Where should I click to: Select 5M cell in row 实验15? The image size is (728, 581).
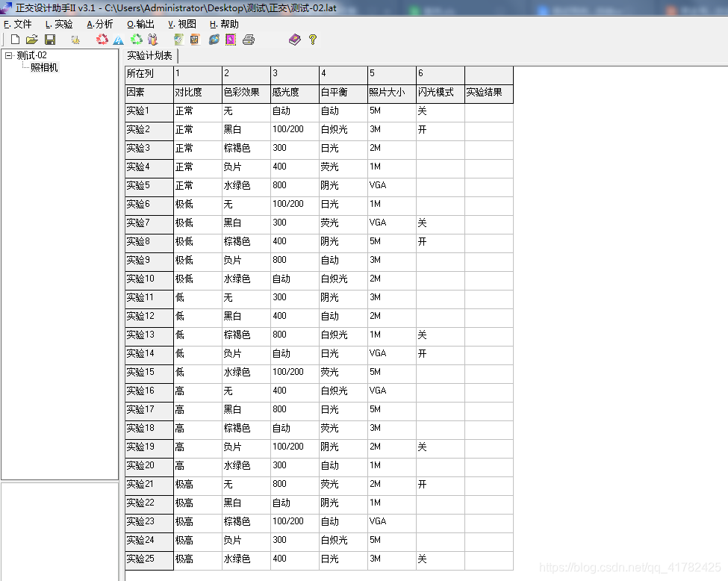pyautogui.click(x=392, y=373)
